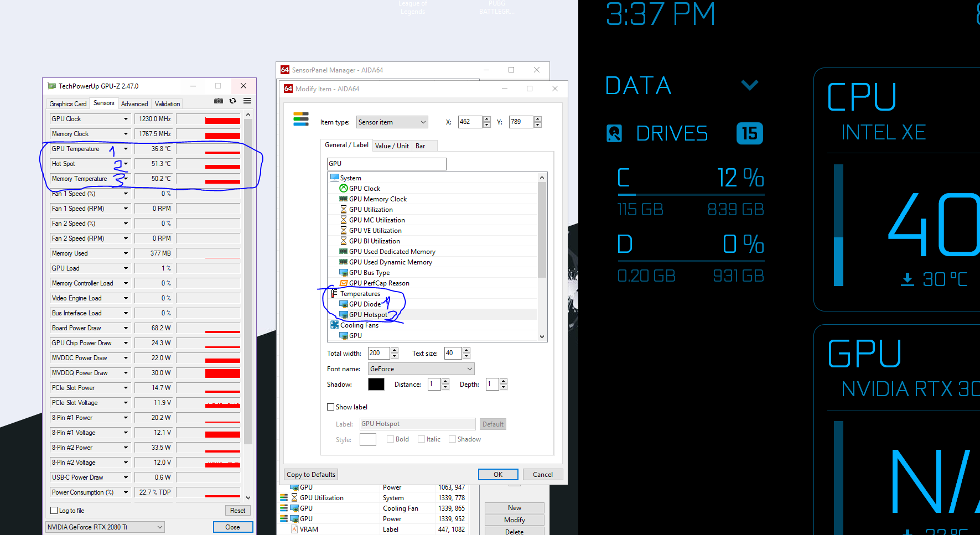
Task: Toggle Italic style checkbox
Action: (x=422, y=439)
